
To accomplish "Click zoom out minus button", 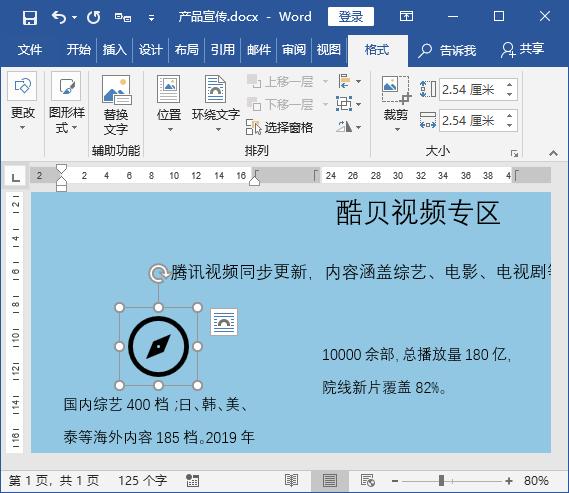I will pos(395,481).
